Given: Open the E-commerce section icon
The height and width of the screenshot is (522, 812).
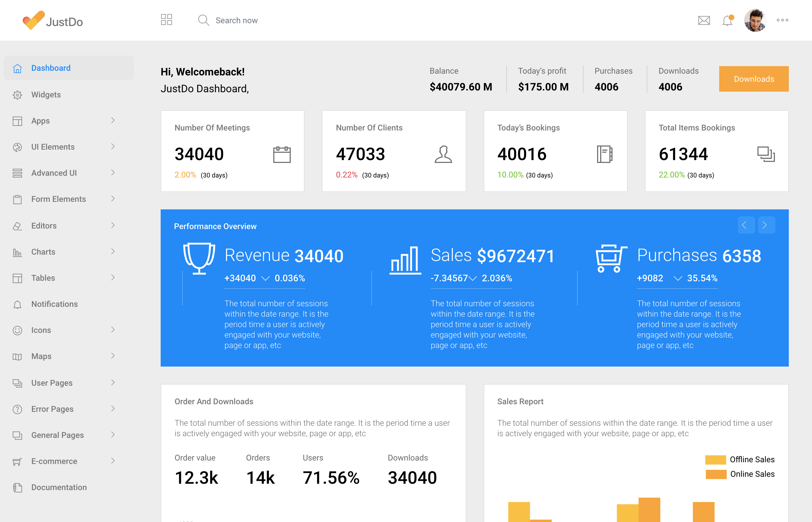Looking at the screenshot, I should [x=17, y=461].
